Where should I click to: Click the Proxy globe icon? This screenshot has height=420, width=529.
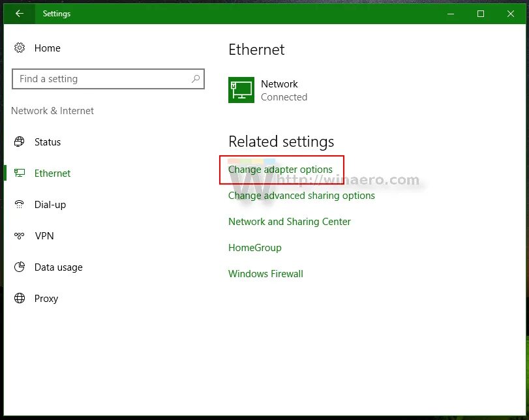coord(19,298)
